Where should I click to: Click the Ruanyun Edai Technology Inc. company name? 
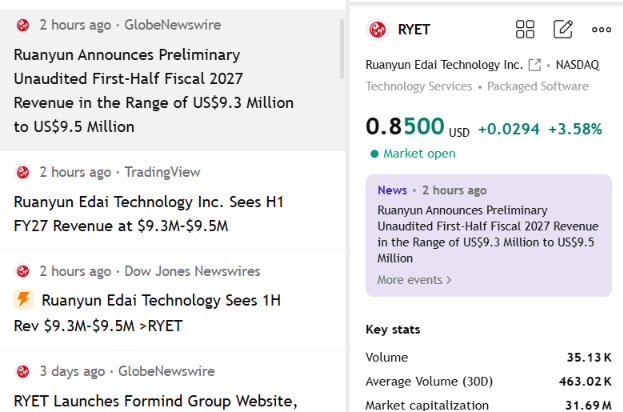point(444,65)
